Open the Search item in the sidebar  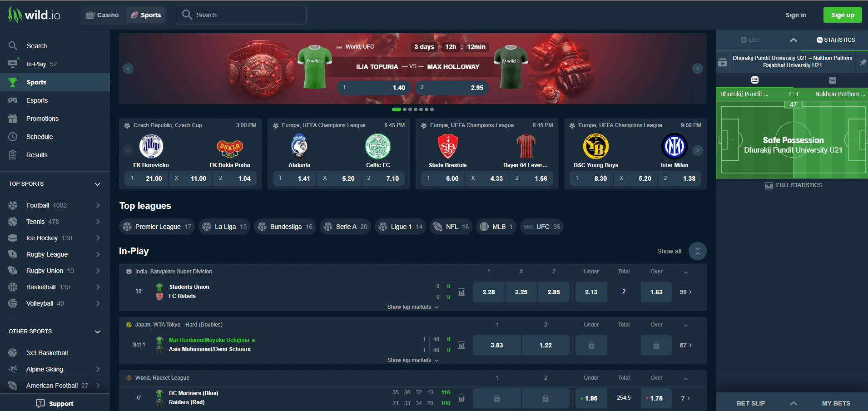[55, 46]
